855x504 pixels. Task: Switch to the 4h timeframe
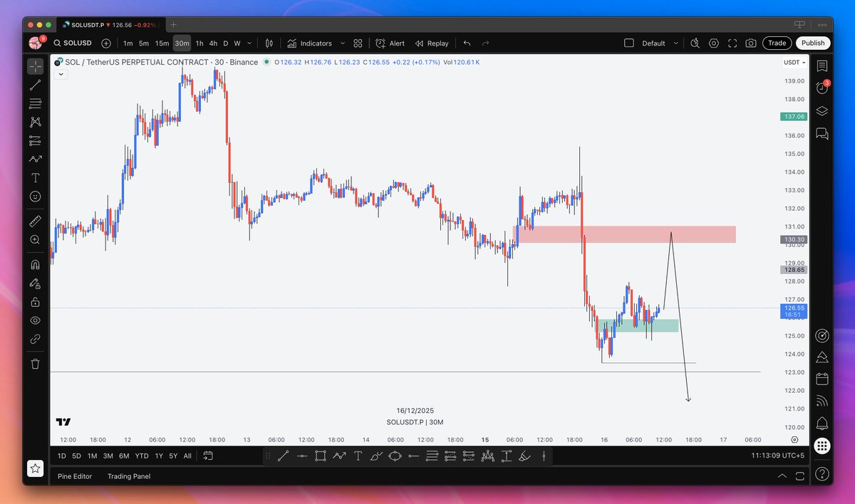point(213,43)
